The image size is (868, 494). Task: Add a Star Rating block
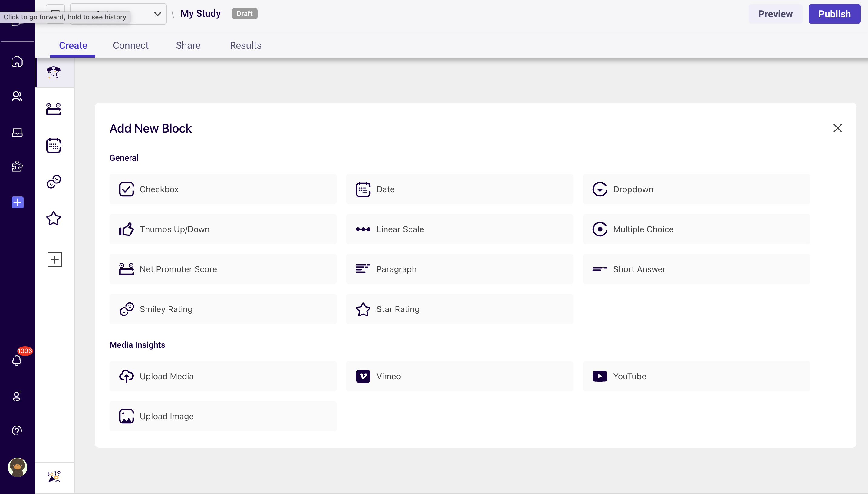(460, 309)
